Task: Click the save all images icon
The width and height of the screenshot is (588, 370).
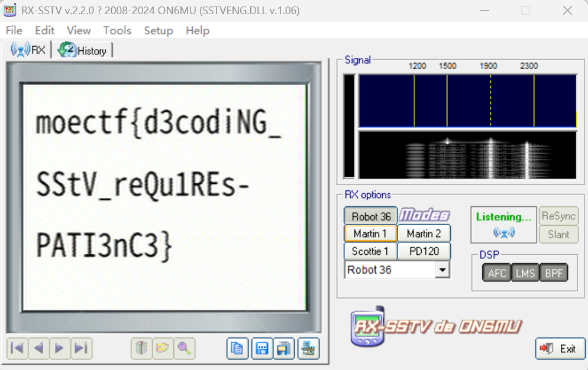Action: tap(285, 348)
